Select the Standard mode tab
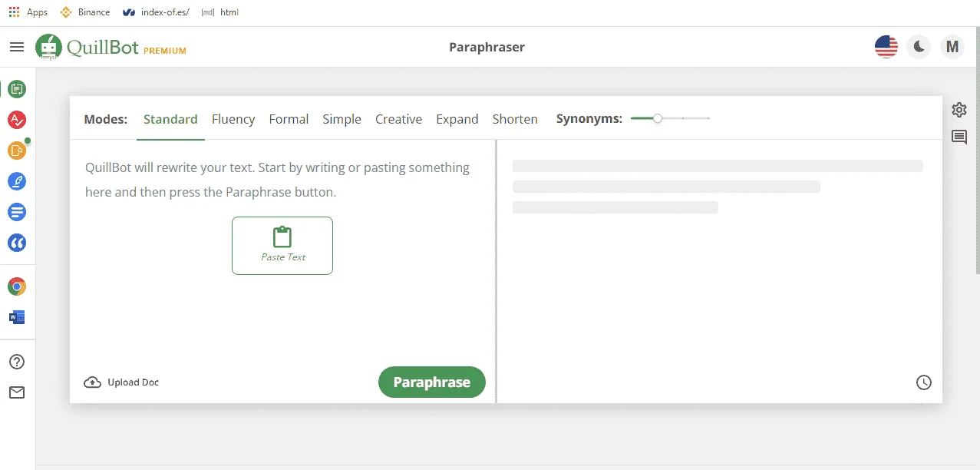The width and height of the screenshot is (980, 470). 170,119
